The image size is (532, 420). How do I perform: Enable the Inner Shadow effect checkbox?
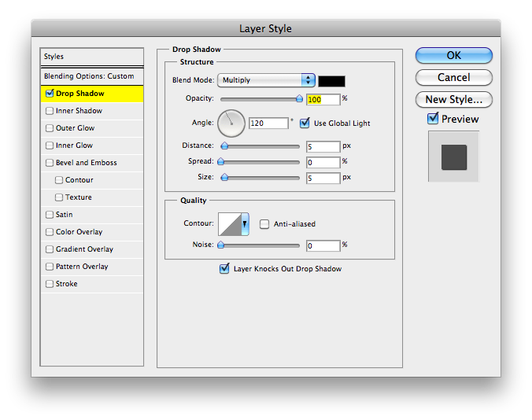50,112
